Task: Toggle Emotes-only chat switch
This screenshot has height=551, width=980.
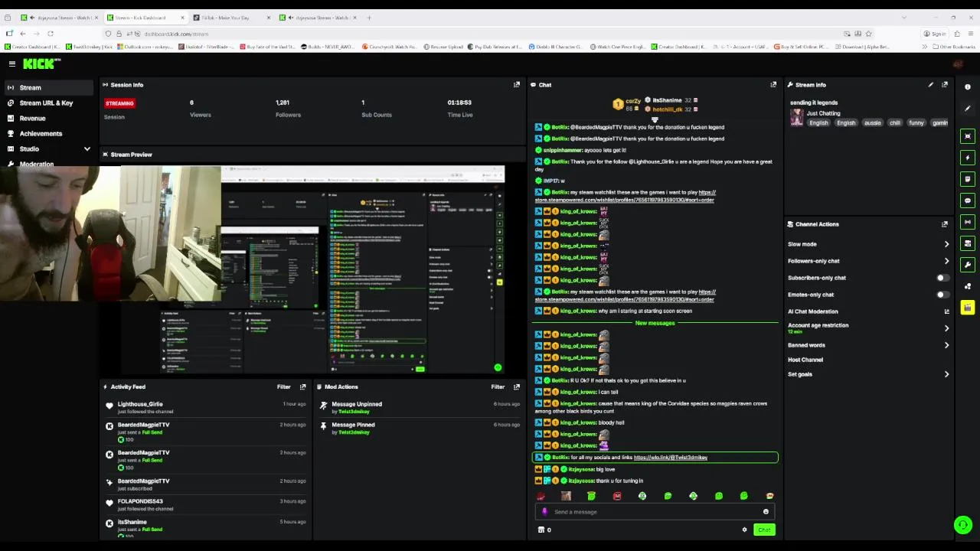Action: (942, 295)
